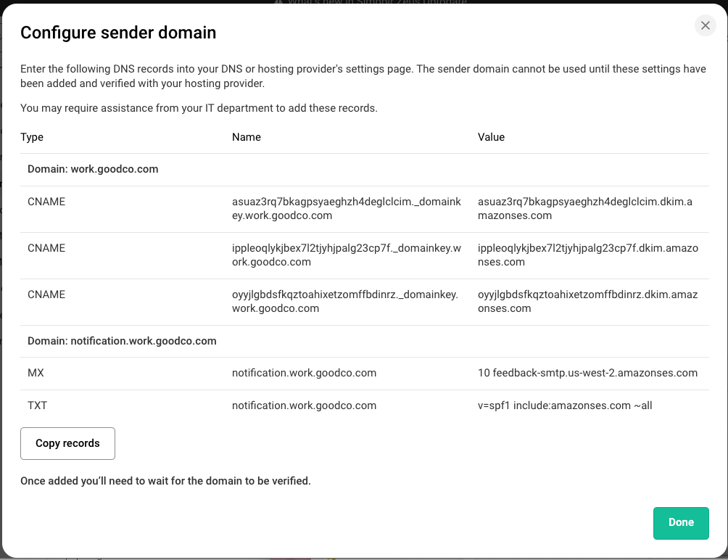Click the verification wait notice text
This screenshot has height=560, width=728.
[166, 481]
